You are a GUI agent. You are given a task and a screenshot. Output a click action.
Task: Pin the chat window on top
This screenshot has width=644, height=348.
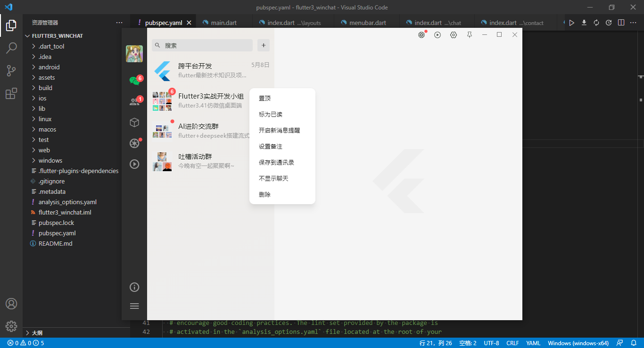click(x=470, y=35)
